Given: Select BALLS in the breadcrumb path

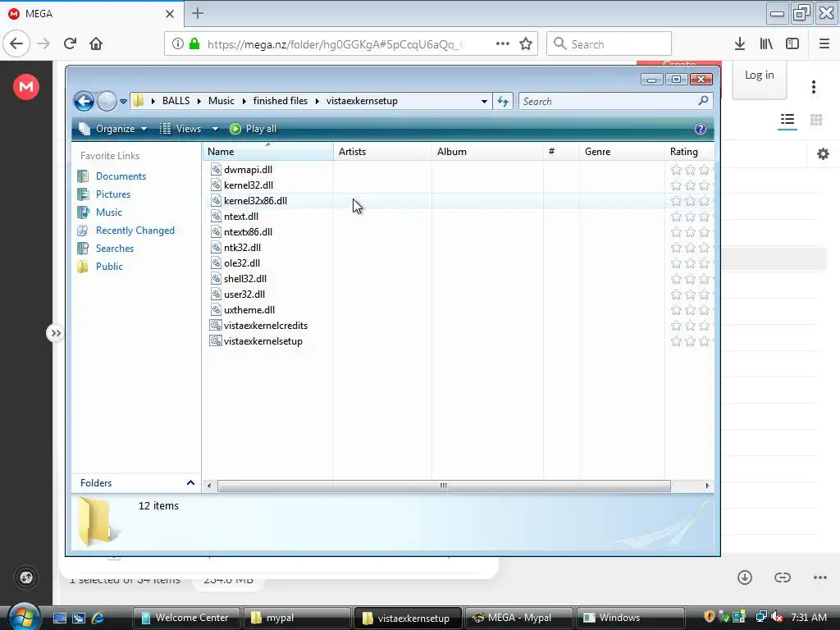Looking at the screenshot, I should (176, 101).
